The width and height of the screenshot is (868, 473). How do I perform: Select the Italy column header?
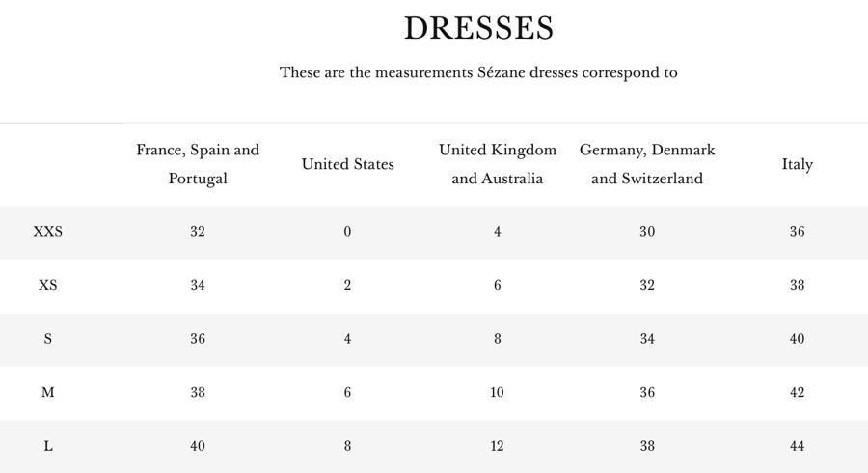(797, 164)
